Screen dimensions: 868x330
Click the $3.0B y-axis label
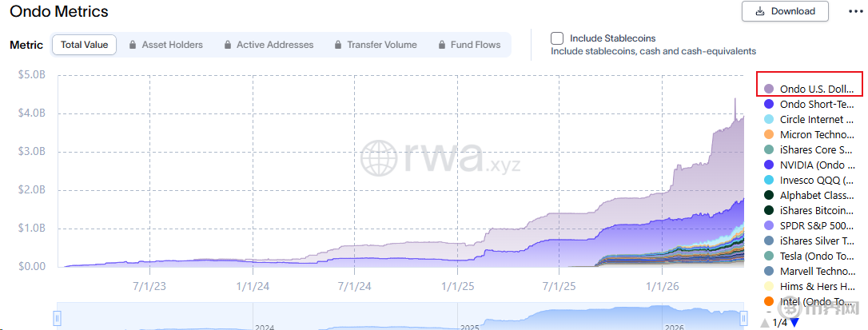pyautogui.click(x=31, y=152)
